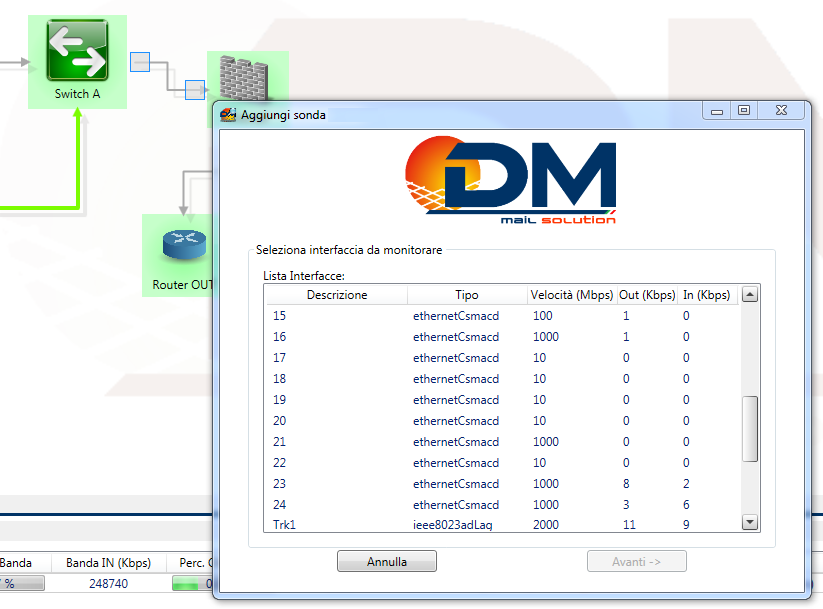Viewport: 823px width, 609px height.
Task: Select the Switch A node icon
Action: [x=77, y=51]
